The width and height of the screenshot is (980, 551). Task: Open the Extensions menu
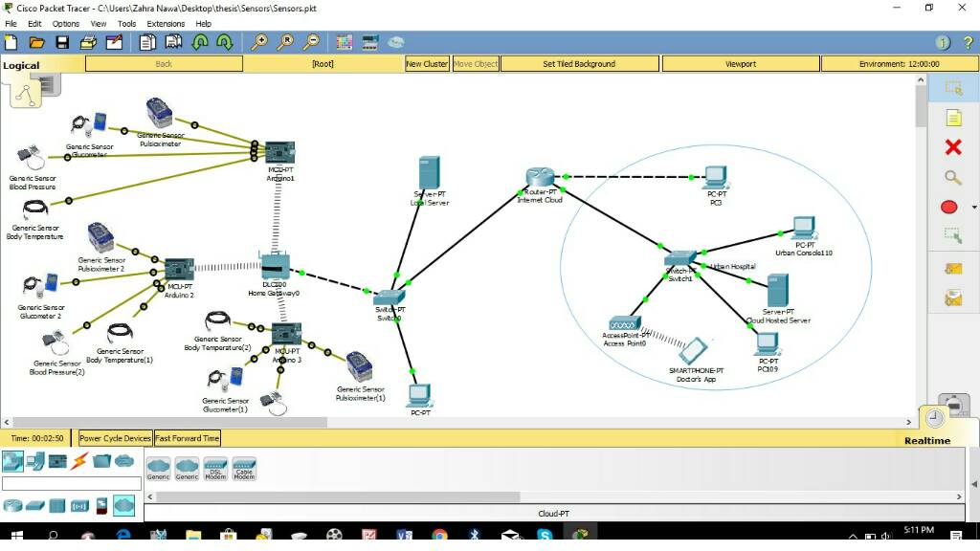(166, 24)
